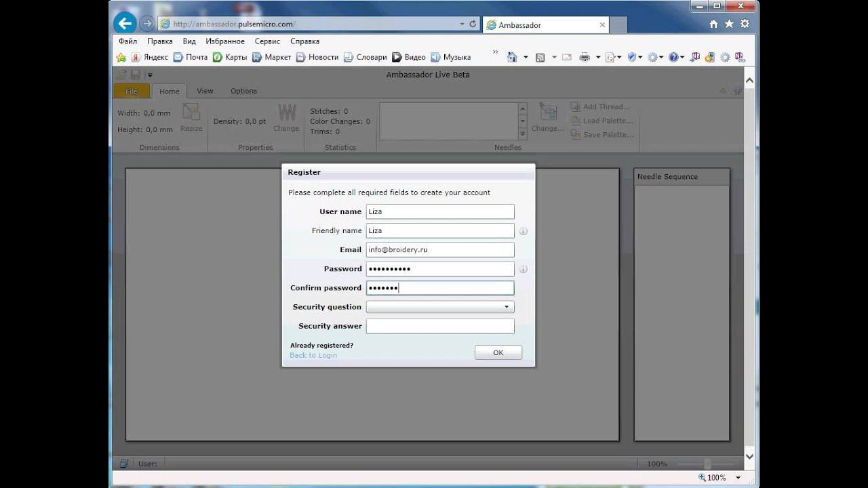The image size is (868, 488).
Task: Open the Почта bookmark
Action: (191, 57)
